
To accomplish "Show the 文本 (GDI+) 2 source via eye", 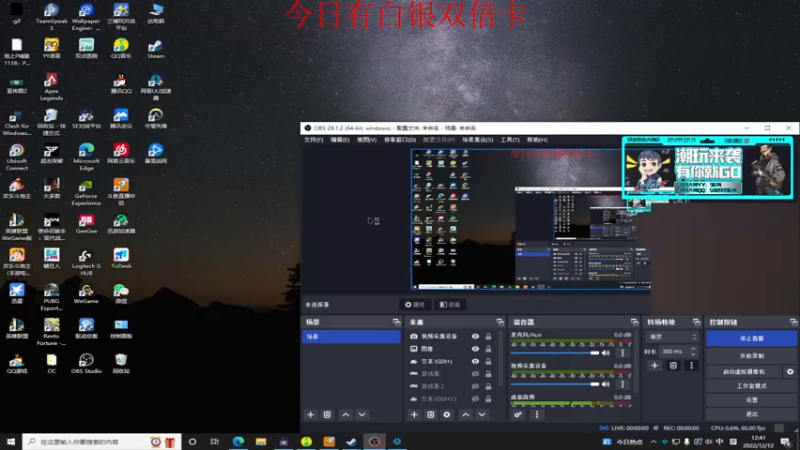I will click(475, 399).
